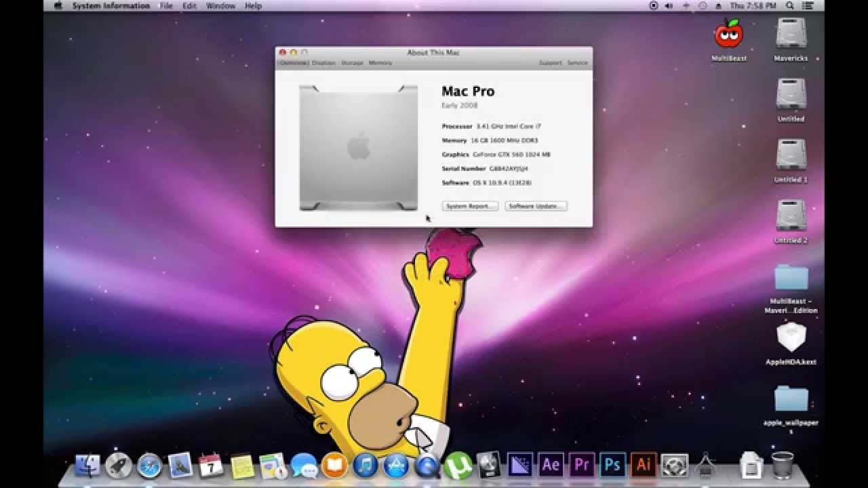
Task: Open Spotlight search in menu bar
Action: 790,5
